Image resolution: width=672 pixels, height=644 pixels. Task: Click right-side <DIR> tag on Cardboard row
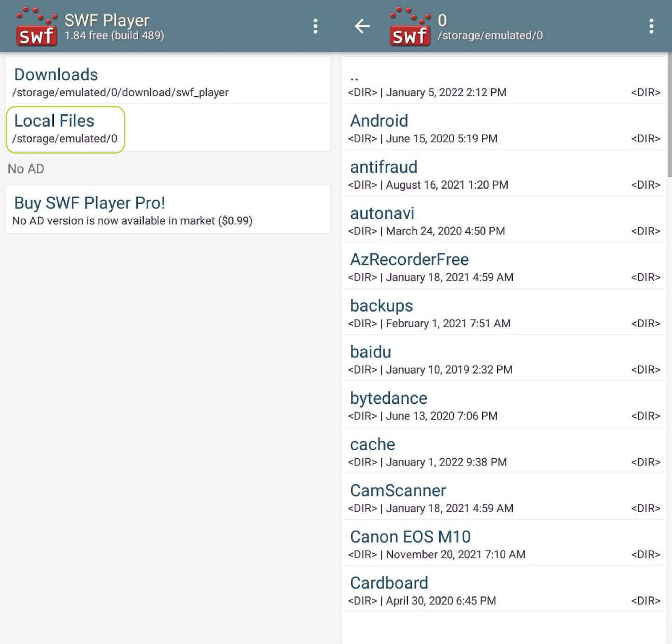point(646,601)
